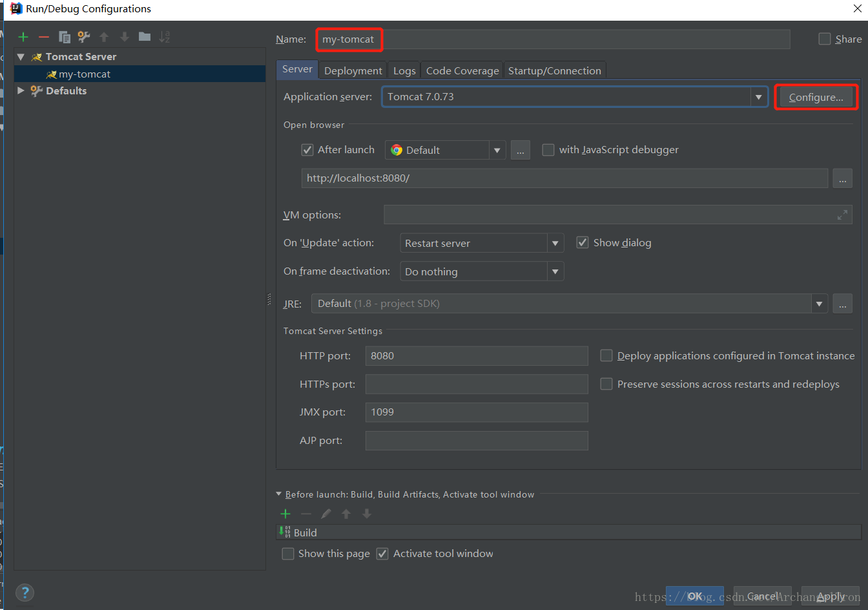This screenshot has height=610, width=868.
Task: Select the Build task in the before-launch list
Action: (x=568, y=532)
